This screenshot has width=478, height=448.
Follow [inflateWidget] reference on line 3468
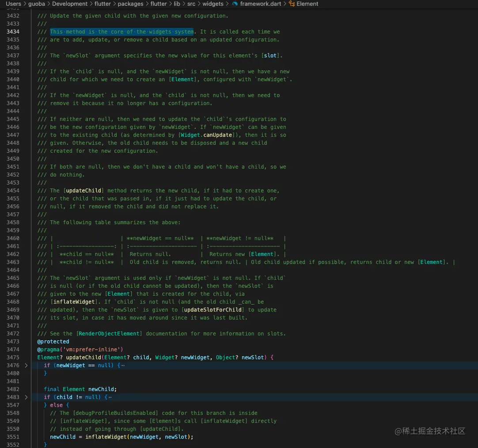(x=74, y=302)
